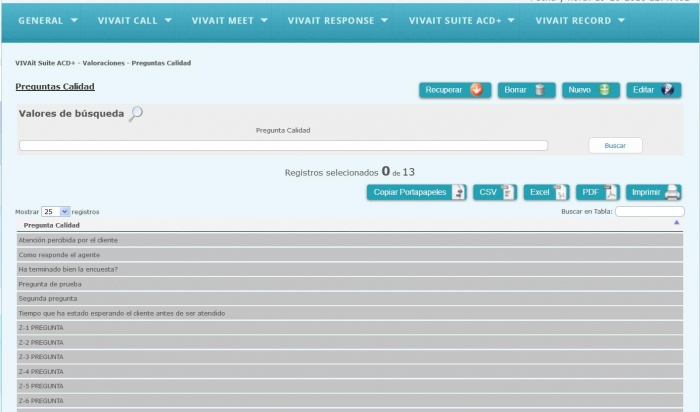Expand the VIVAIT RESPONSE dropdown arrow
700x412 pixels.
(x=384, y=20)
